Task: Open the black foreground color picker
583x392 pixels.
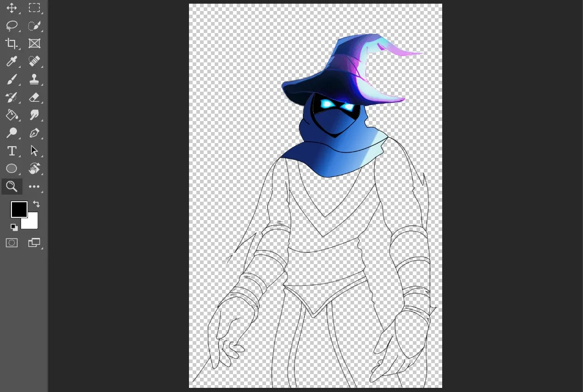Action: [19, 210]
